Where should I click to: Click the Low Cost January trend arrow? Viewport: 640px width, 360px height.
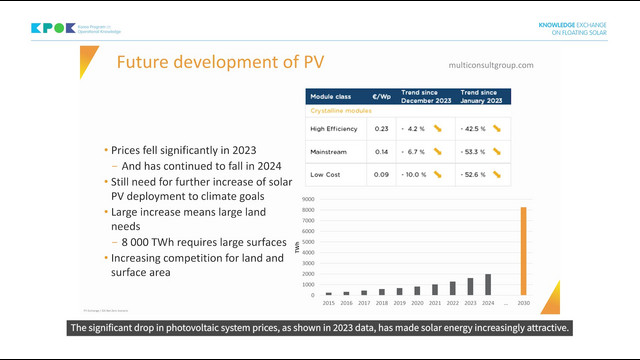(x=497, y=174)
